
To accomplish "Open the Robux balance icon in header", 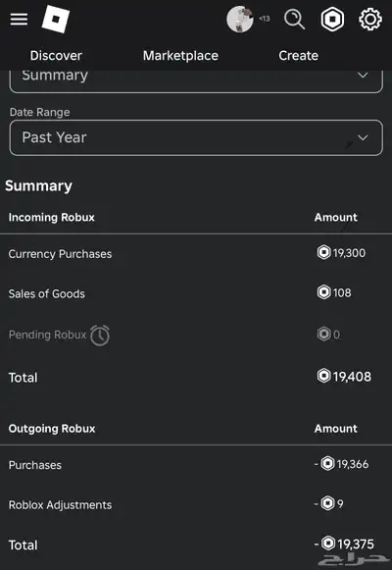I will click(x=332, y=19).
